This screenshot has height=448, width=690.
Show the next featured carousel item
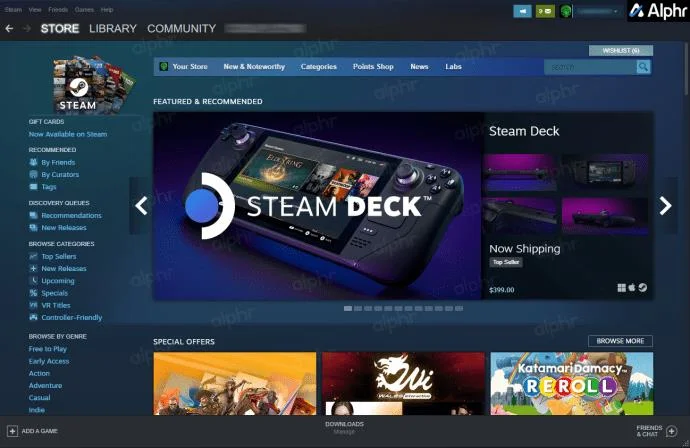(x=665, y=206)
